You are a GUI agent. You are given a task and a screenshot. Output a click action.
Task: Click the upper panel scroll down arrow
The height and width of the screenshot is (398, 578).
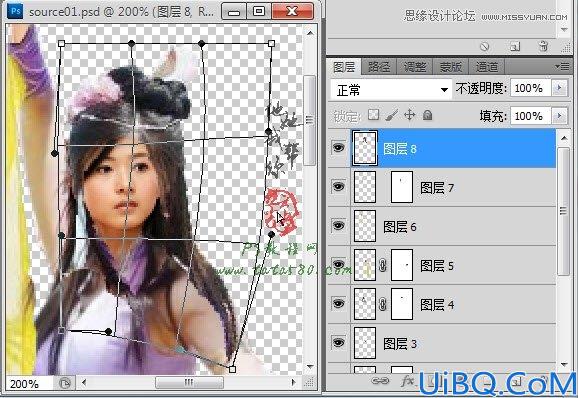click(x=564, y=29)
